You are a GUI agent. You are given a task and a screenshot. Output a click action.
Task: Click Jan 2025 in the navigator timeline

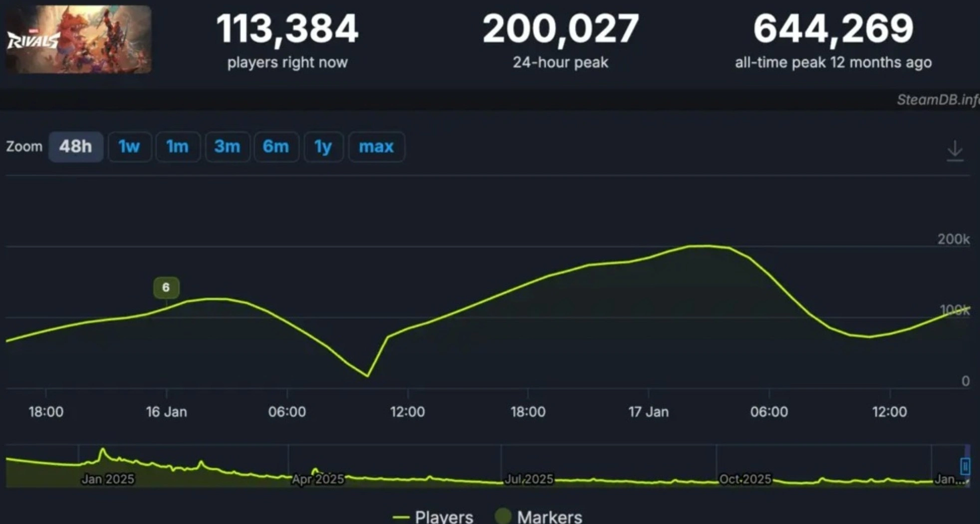click(108, 479)
